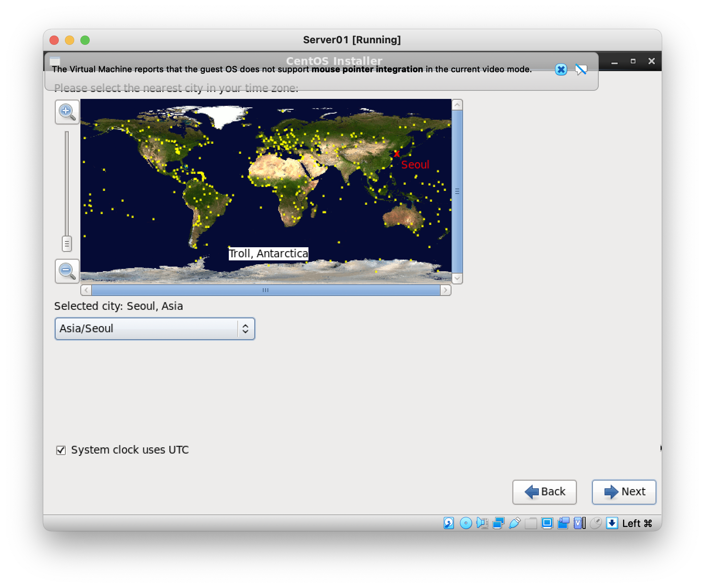The height and width of the screenshot is (588, 705).
Task: Open the Asia/Seoul time zone dropdown
Action: pos(155,329)
